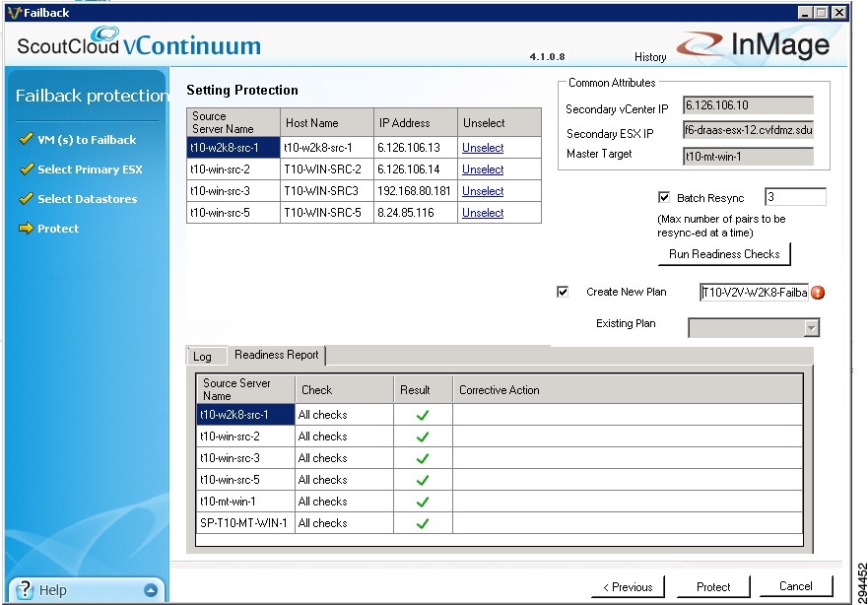Click the Help question mark icon
Screen dimensions: 868x605
tap(25, 590)
